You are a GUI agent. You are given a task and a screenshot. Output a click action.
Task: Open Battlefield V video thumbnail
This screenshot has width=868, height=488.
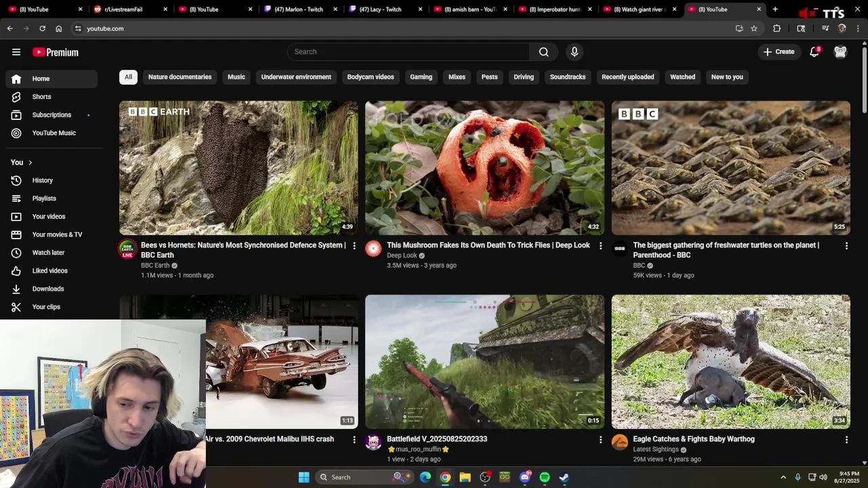tap(485, 361)
